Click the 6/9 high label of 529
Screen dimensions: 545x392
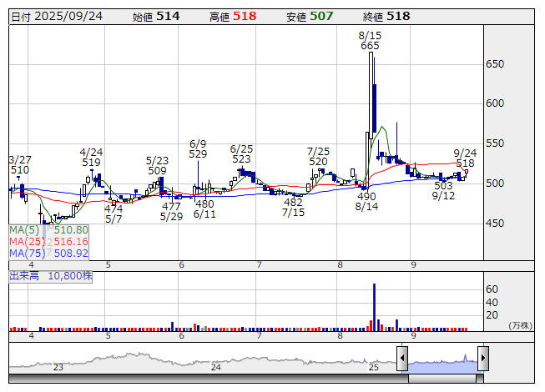point(198,148)
